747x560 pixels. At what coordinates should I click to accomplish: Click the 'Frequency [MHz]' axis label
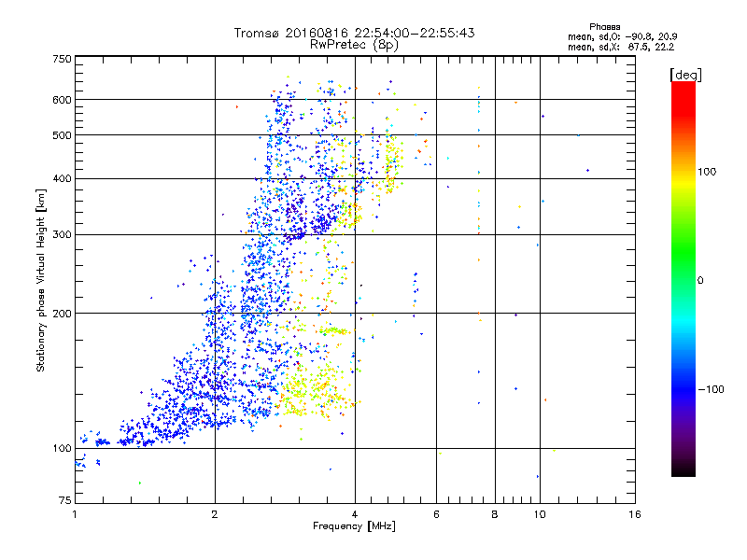click(x=354, y=526)
